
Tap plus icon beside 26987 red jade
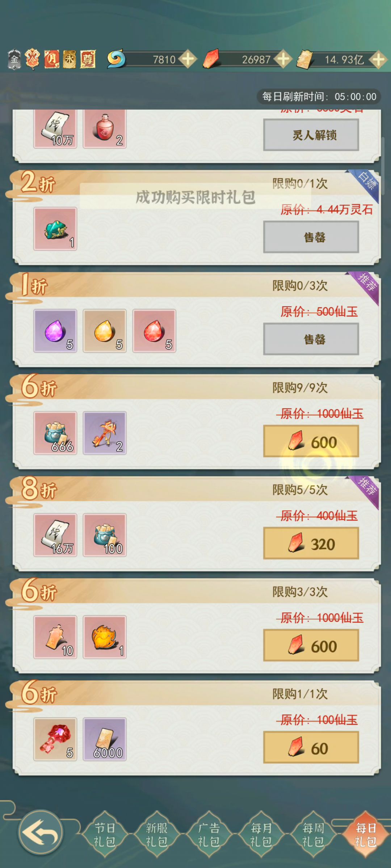coord(283,59)
